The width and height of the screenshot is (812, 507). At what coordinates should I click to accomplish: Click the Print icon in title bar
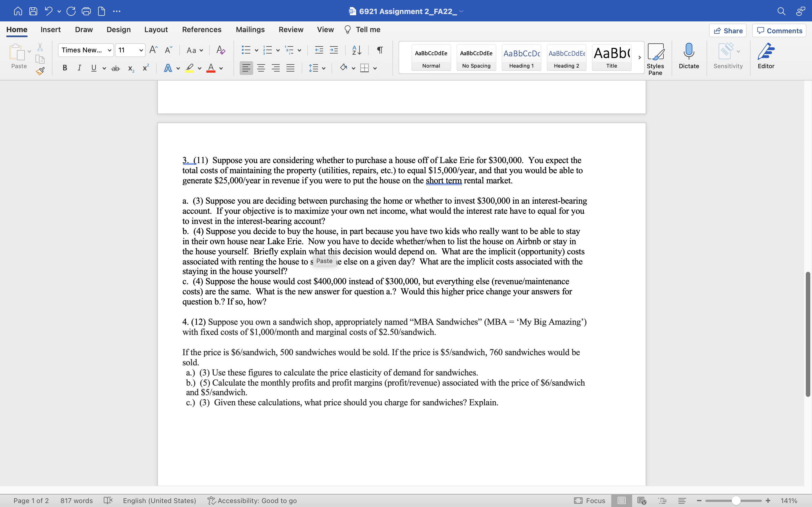(86, 11)
